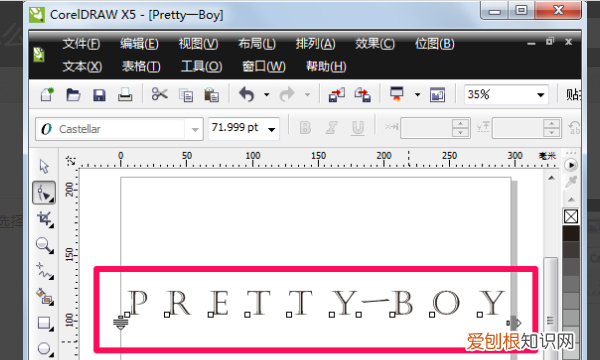Click the no-fill X color swatch

pyautogui.click(x=571, y=217)
